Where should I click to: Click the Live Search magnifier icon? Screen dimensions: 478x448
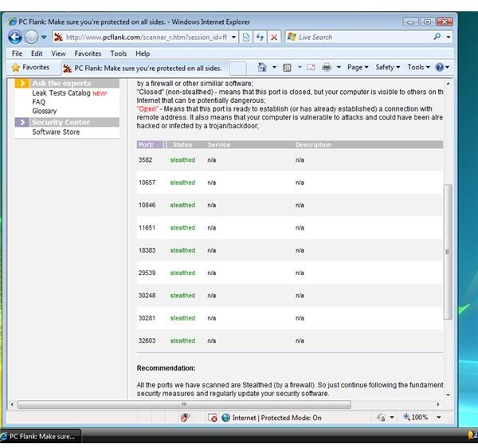click(437, 37)
